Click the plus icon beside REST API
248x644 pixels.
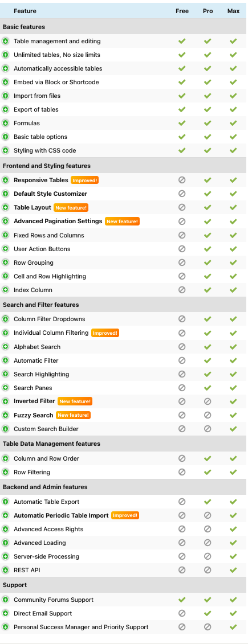point(5,570)
